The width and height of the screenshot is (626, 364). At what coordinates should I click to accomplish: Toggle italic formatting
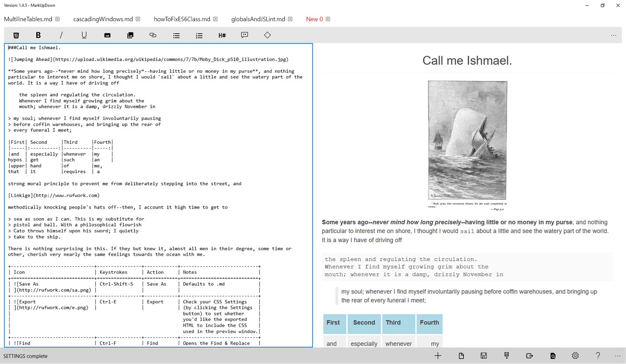click(61, 35)
